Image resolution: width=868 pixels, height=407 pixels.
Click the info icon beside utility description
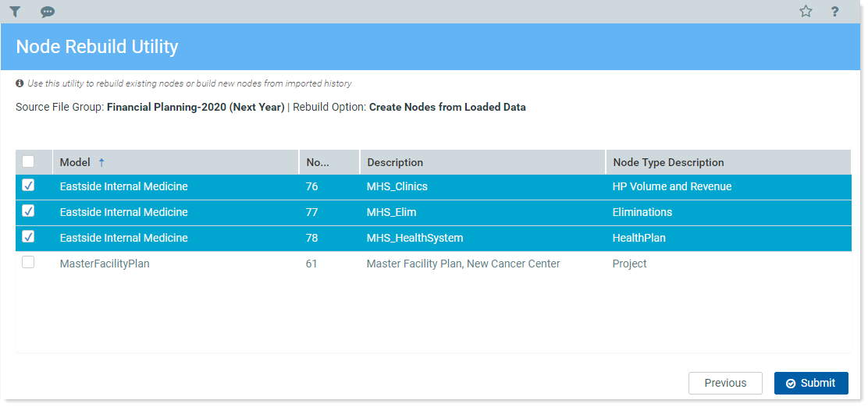(x=20, y=83)
